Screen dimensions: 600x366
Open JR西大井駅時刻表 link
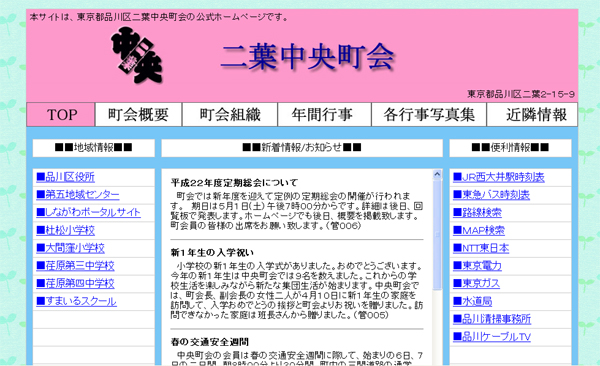[x=499, y=177]
